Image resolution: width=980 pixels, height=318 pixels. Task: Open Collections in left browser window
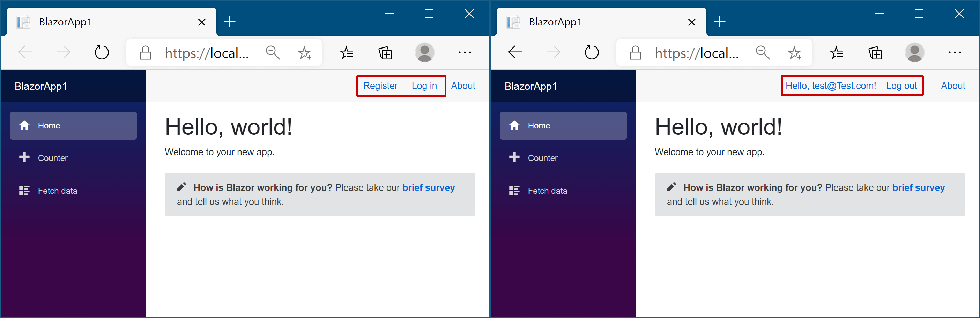coord(385,52)
